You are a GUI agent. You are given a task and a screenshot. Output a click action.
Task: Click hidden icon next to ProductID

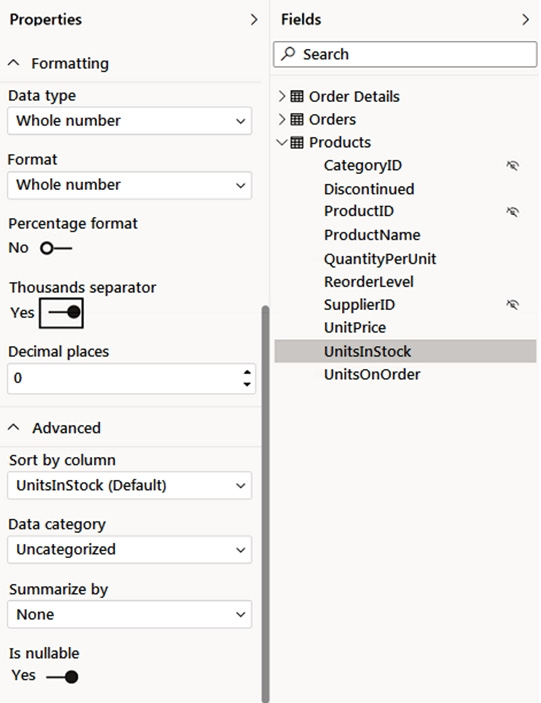pyautogui.click(x=513, y=212)
